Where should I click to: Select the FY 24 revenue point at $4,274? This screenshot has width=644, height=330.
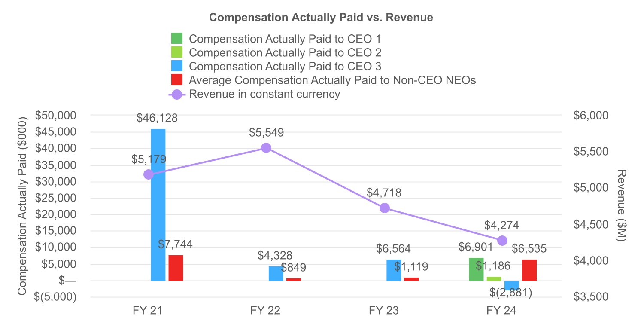(x=502, y=240)
